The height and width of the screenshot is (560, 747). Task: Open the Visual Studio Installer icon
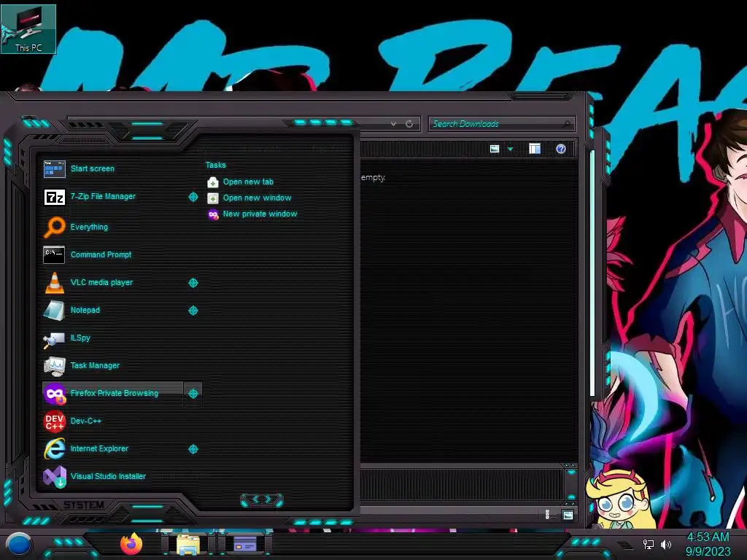point(54,477)
